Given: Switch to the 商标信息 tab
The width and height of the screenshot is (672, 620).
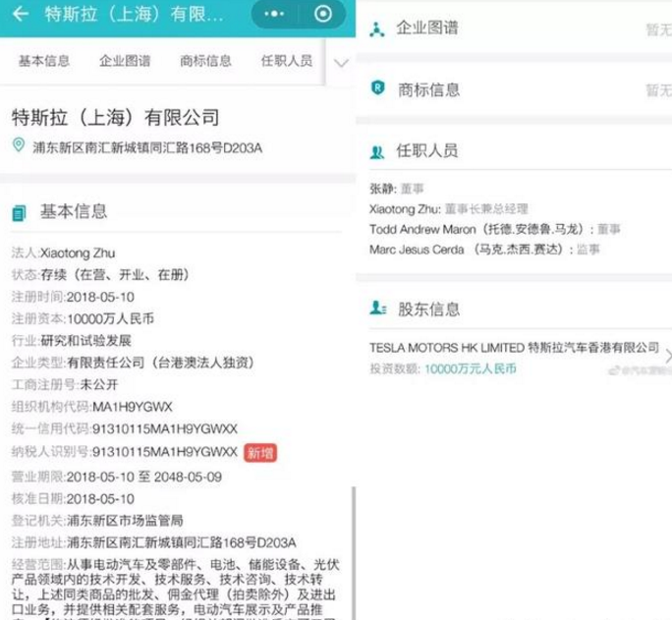Looking at the screenshot, I should [x=205, y=61].
